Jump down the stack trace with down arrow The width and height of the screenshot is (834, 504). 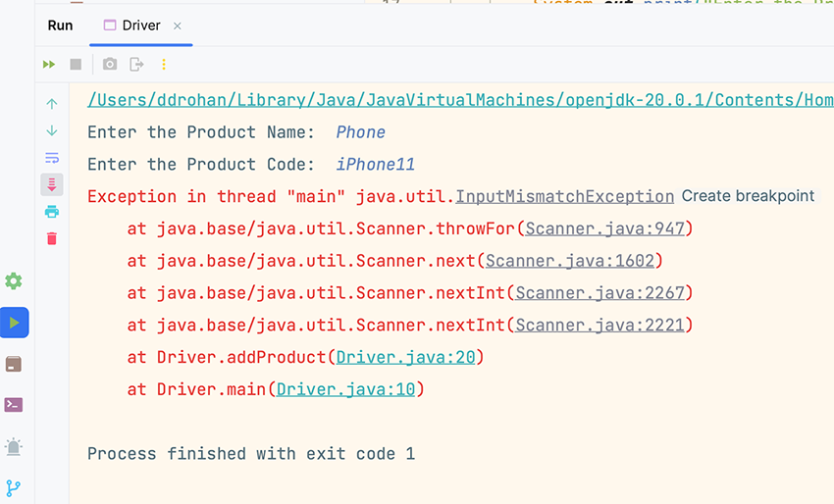(52, 130)
